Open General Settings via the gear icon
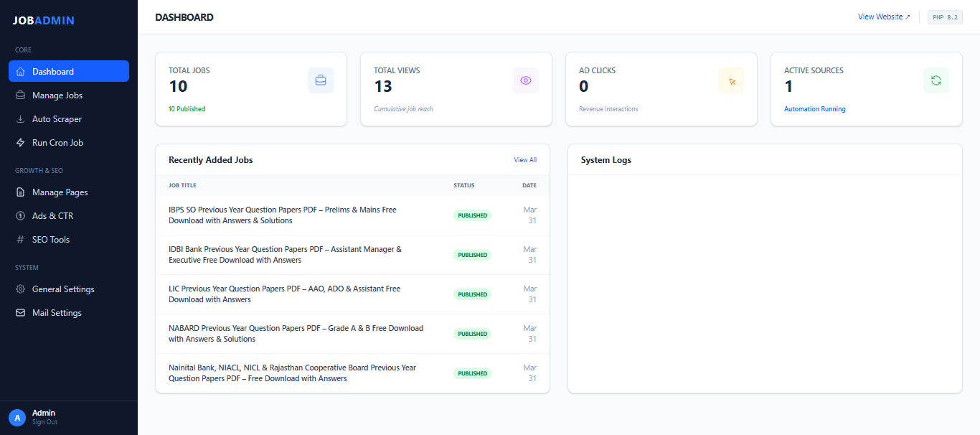The height and width of the screenshot is (435, 980). 19,289
